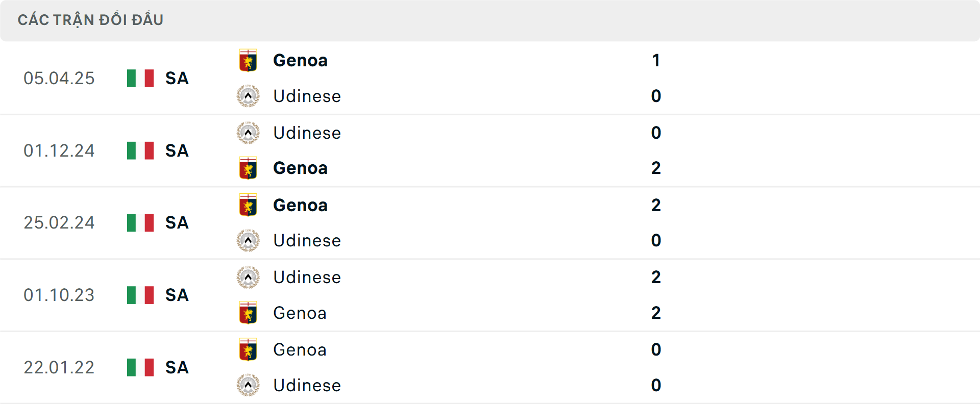Click the SA league label in the top row
This screenshot has width=980, height=404.
(176, 78)
